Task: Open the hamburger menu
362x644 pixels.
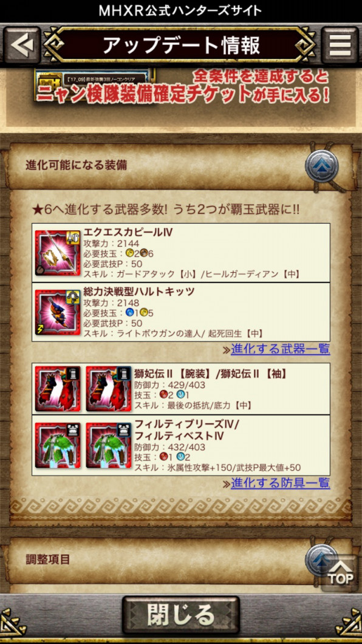Action: click(x=340, y=45)
